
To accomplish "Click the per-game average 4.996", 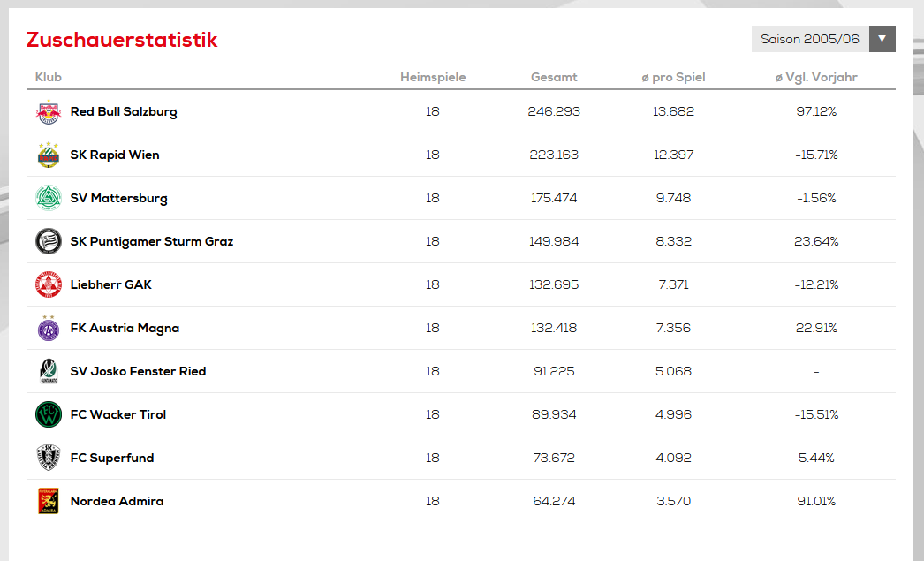I will click(673, 414).
